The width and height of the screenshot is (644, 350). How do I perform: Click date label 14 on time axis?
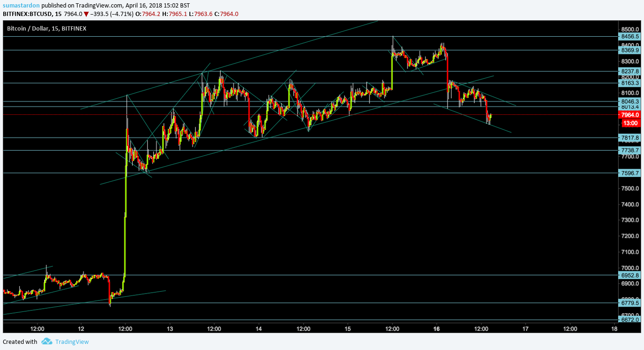click(x=259, y=328)
